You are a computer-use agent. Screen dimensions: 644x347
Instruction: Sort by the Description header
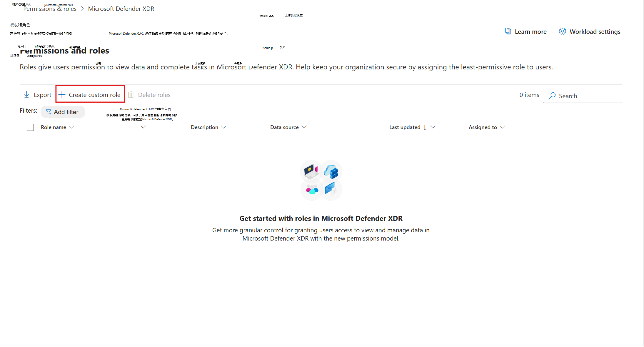pos(204,127)
